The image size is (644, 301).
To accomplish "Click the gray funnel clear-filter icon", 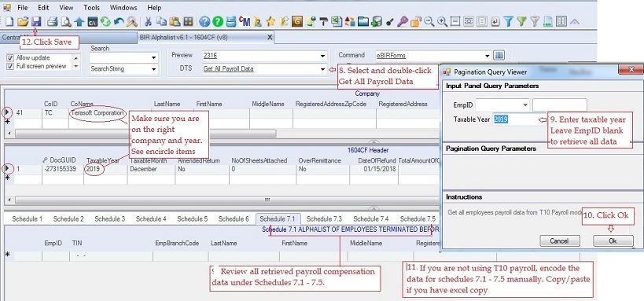I will click(x=535, y=21).
